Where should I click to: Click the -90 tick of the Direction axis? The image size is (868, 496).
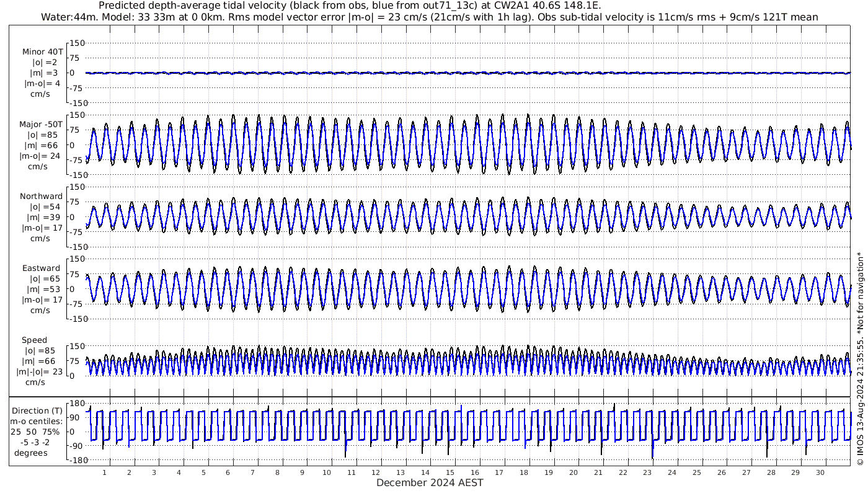point(76,446)
